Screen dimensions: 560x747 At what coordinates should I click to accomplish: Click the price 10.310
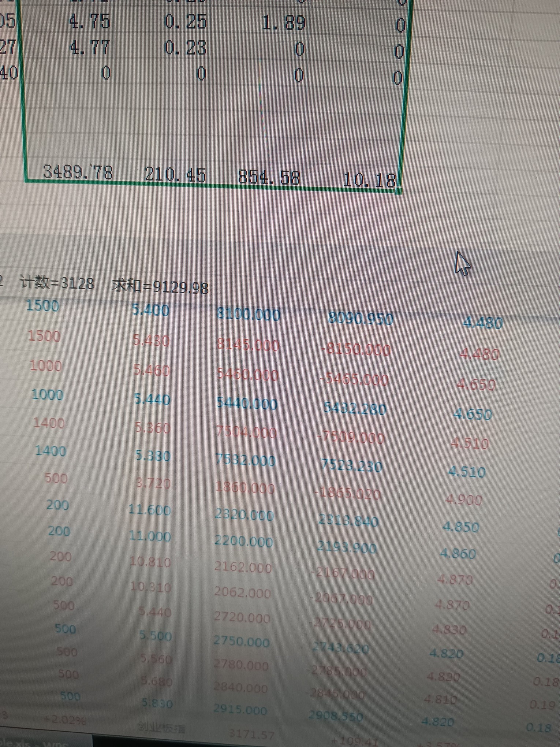151,587
